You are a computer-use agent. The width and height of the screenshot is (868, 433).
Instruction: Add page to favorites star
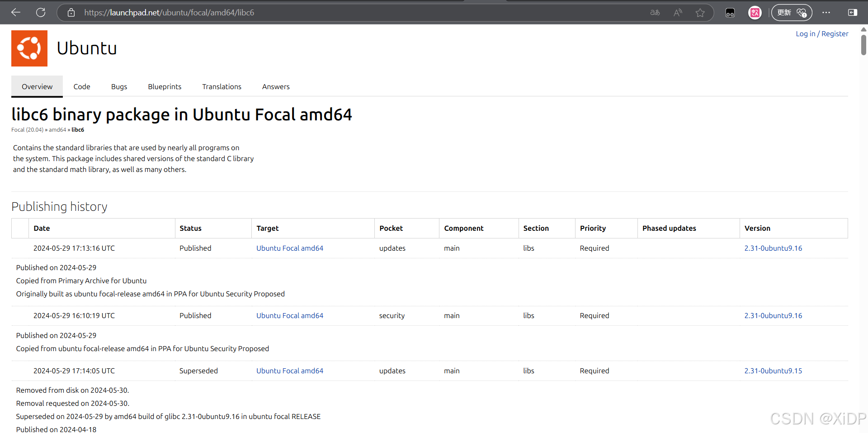[x=700, y=13]
